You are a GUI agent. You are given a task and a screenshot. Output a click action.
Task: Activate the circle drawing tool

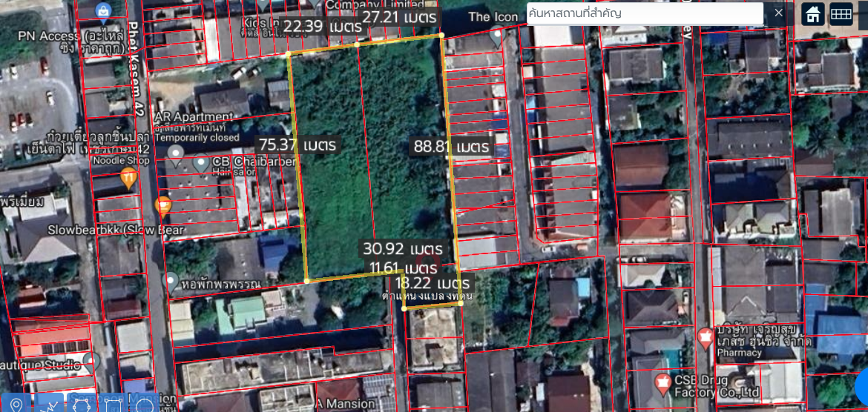click(x=144, y=405)
